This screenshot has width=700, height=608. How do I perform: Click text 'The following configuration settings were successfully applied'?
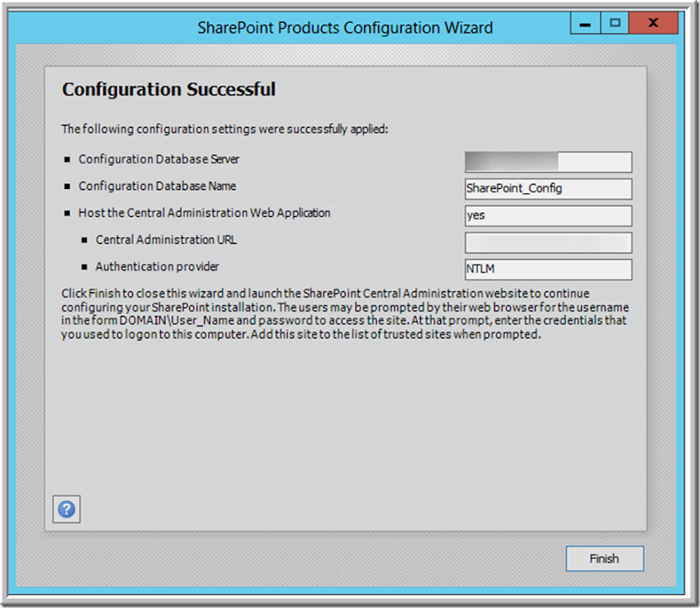coord(225,129)
